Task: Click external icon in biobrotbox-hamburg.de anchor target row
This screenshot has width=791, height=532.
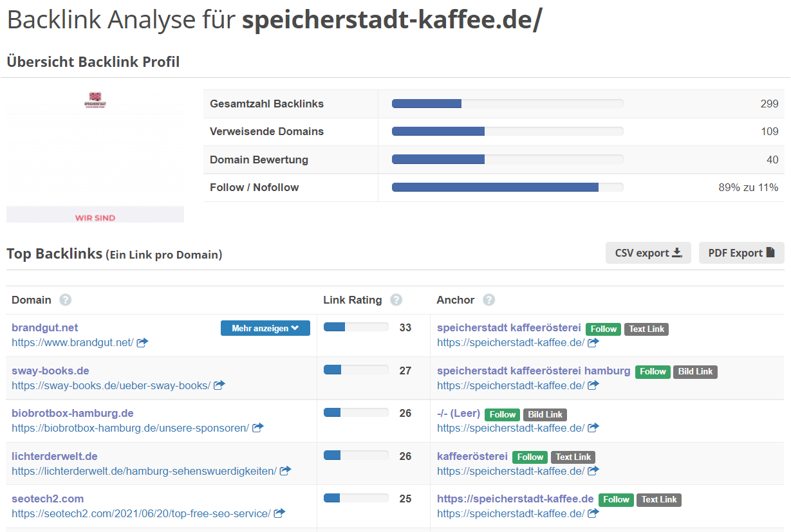Action: 593,428
